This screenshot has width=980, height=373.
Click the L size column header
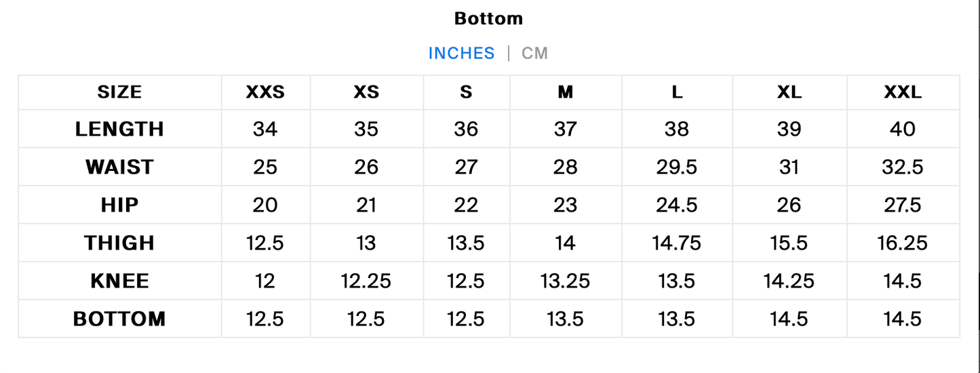(677, 92)
